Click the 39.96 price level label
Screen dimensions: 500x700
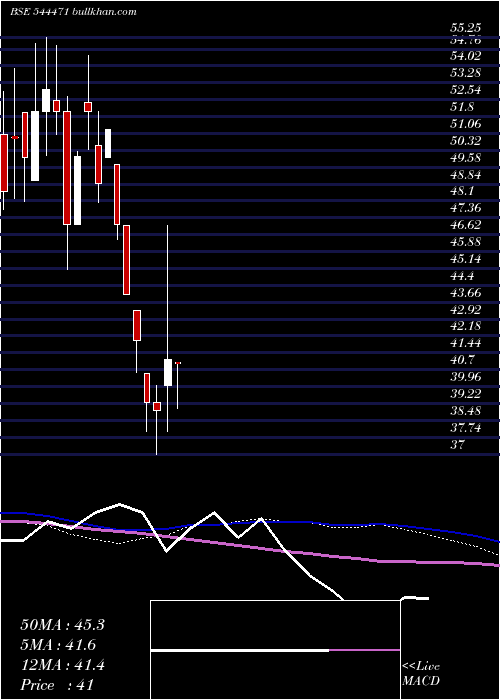tap(466, 377)
